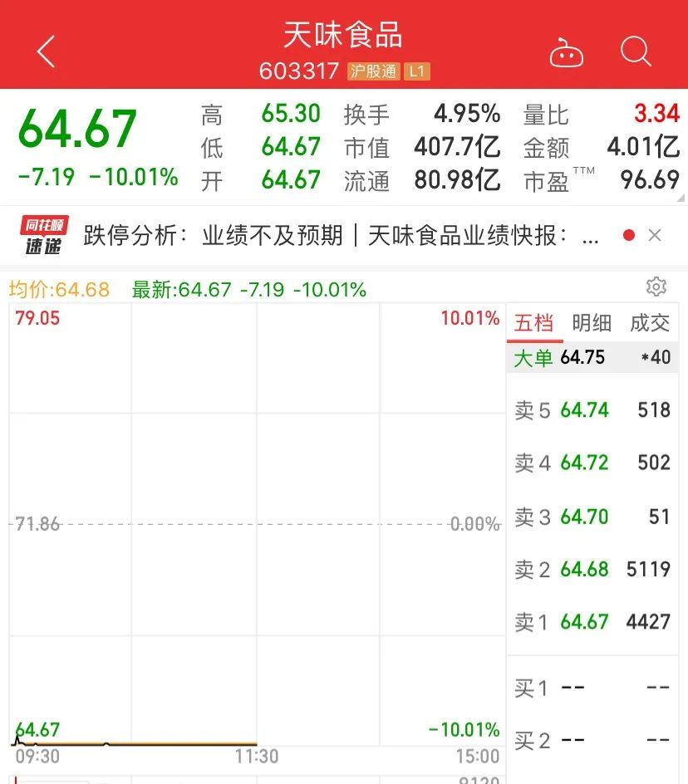This screenshot has width=688, height=784.
Task: Select the 卖5 price 64.74 row
Action: (x=592, y=410)
